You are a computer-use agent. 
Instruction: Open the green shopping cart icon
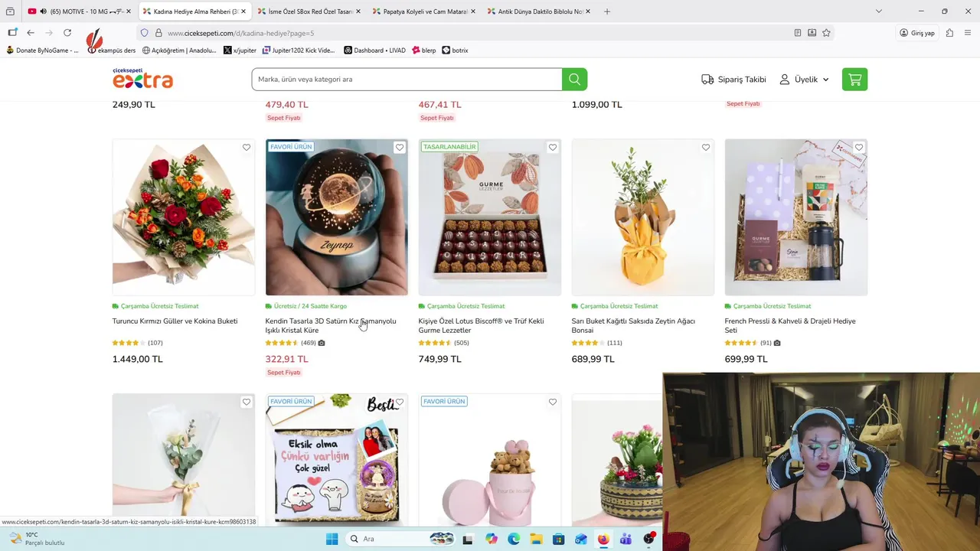[854, 80]
